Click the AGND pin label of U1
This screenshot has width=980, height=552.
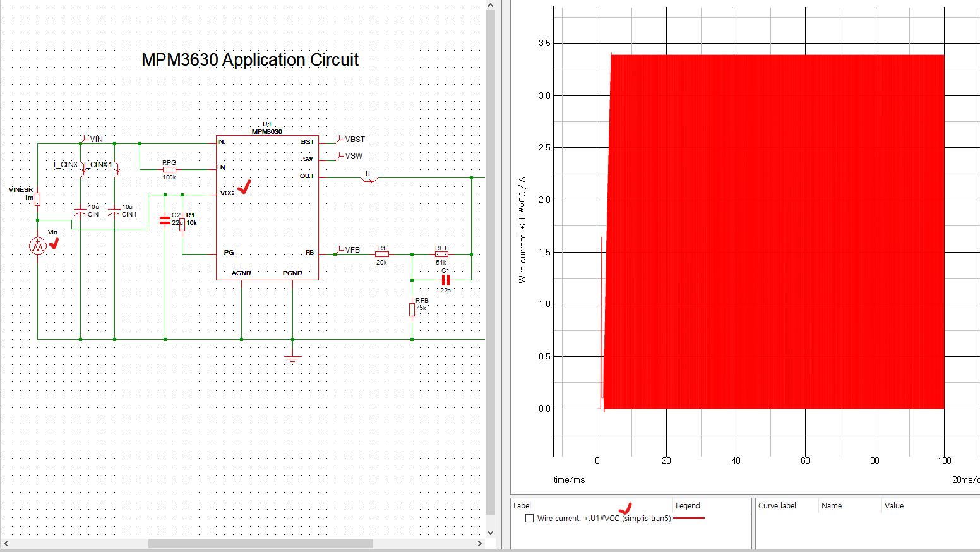pos(241,273)
